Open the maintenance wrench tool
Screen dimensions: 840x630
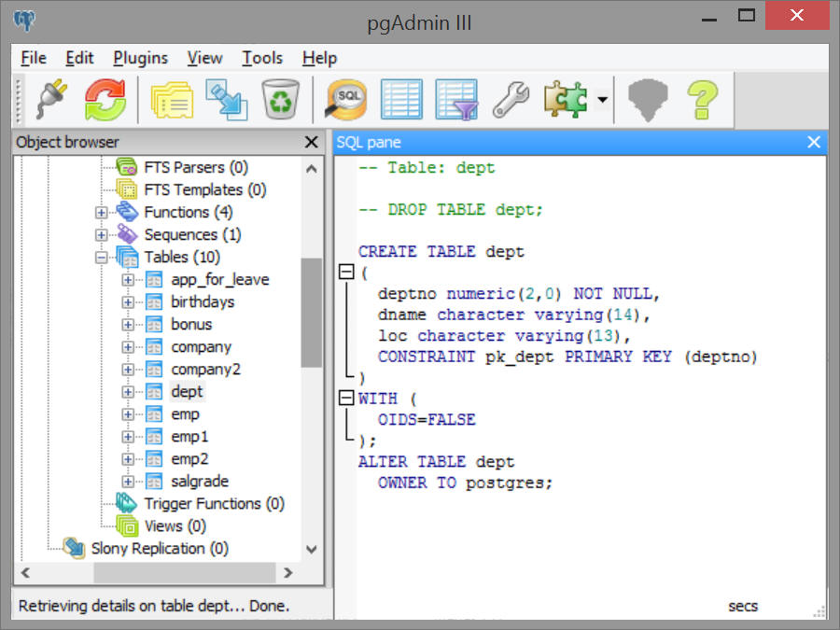pos(511,99)
